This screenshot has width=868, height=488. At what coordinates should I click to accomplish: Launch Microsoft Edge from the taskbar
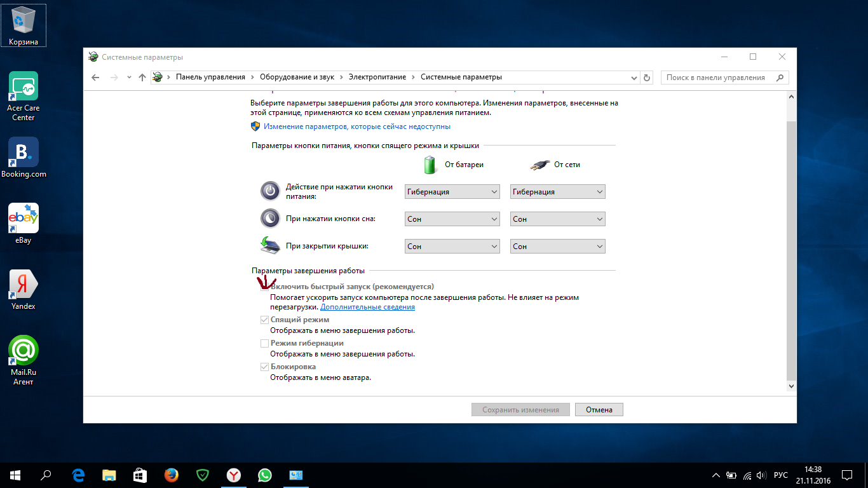(79, 475)
